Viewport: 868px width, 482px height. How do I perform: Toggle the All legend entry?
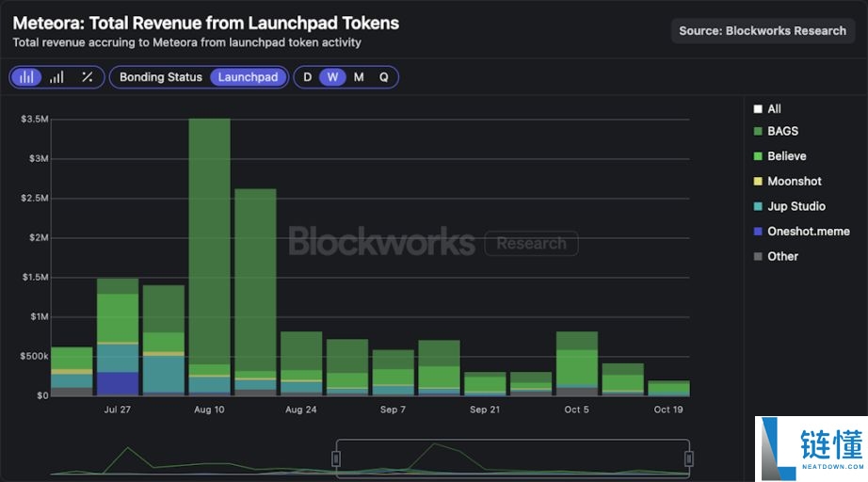[x=767, y=109]
